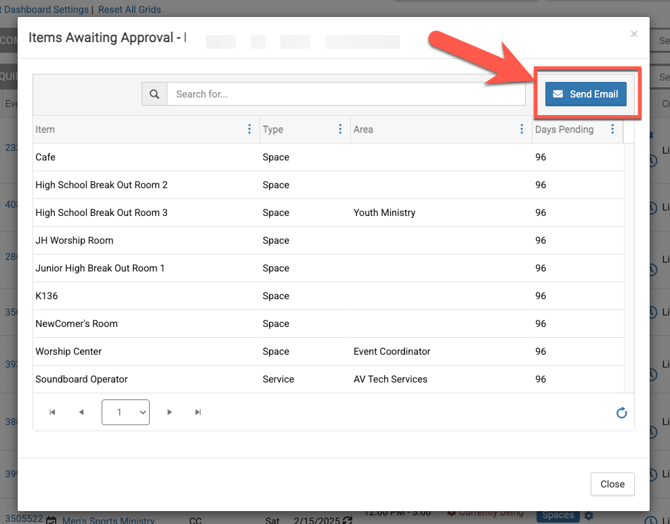Go to the last page
This screenshot has width=670, height=524.
click(x=198, y=412)
